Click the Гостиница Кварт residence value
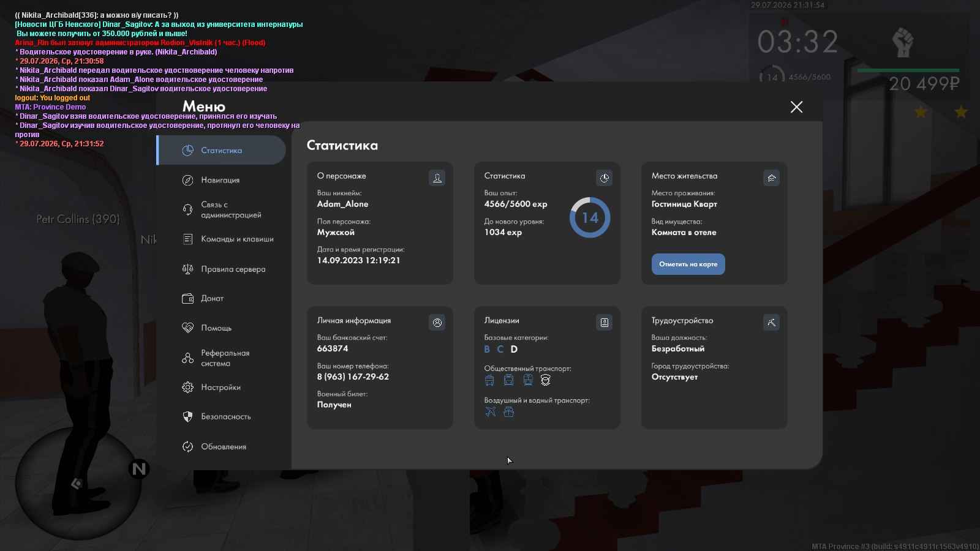 click(684, 204)
